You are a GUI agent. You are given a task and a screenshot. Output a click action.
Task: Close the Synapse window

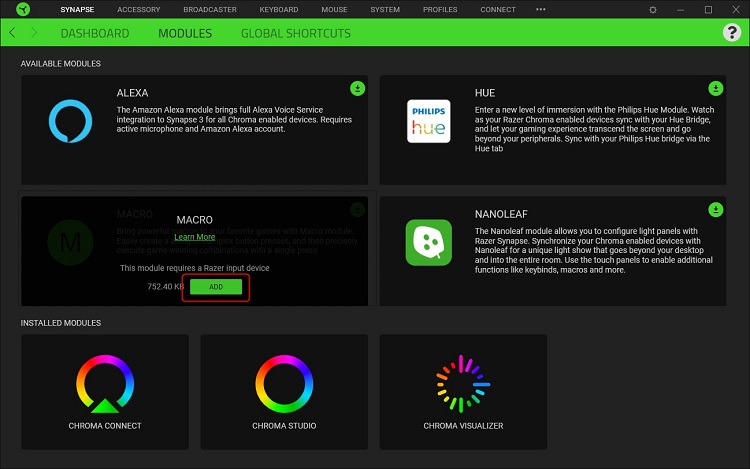(736, 10)
